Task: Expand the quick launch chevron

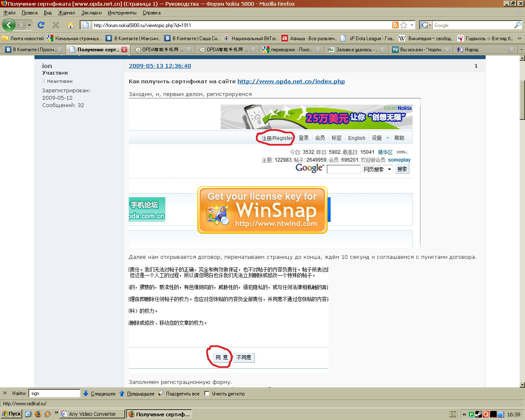Action: pyautogui.click(x=56, y=412)
